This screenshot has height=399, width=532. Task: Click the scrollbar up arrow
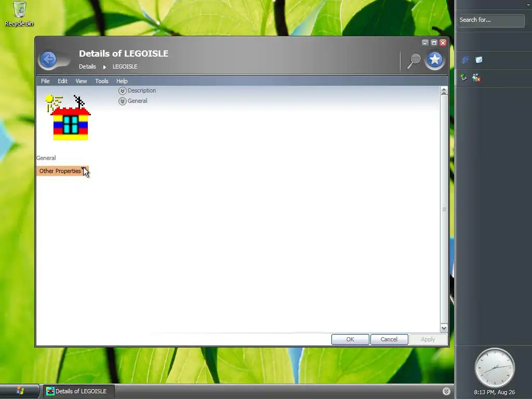(444, 91)
